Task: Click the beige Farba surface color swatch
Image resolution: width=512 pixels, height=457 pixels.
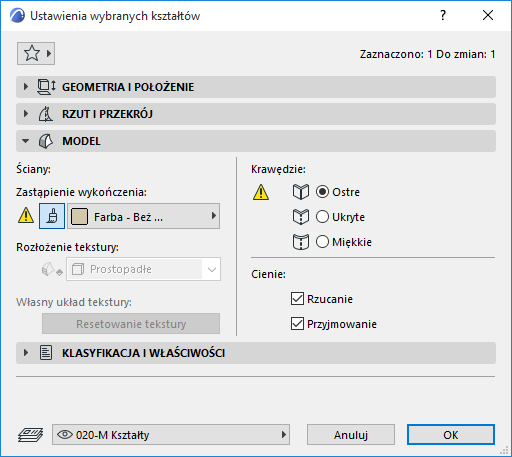Action: [x=79, y=217]
